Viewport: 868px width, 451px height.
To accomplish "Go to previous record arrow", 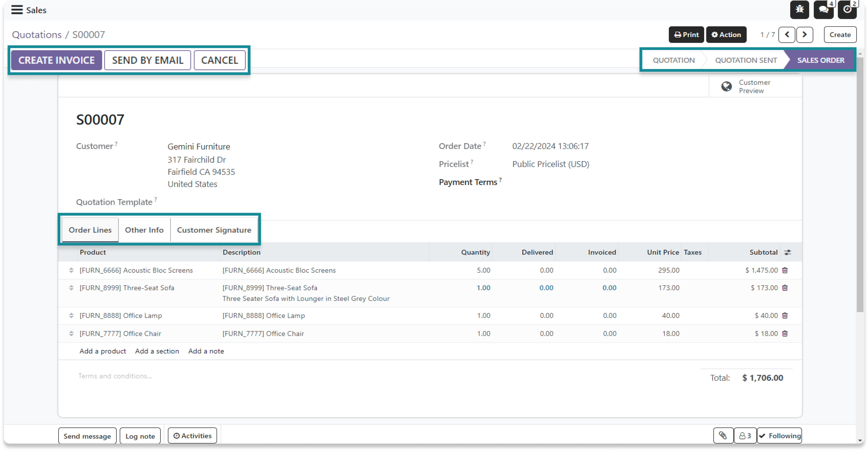I will pyautogui.click(x=787, y=35).
